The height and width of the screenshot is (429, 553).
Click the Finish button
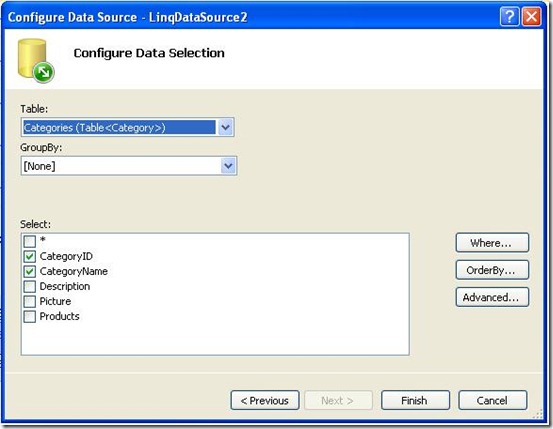(415, 400)
